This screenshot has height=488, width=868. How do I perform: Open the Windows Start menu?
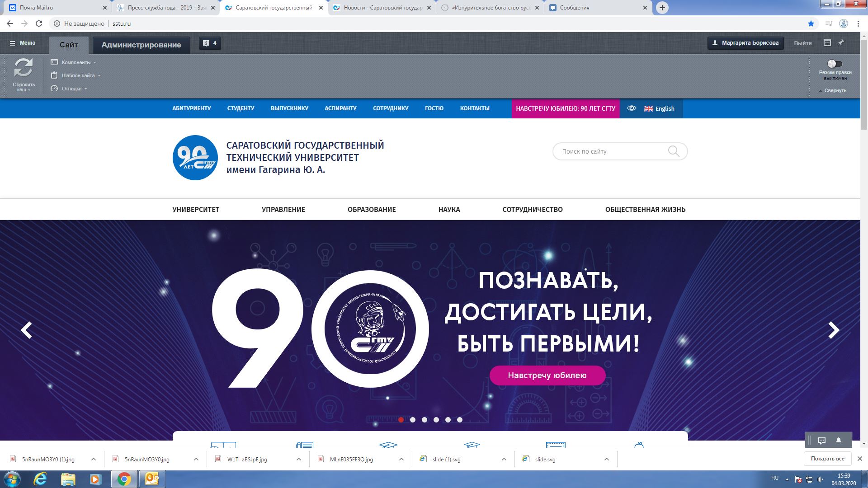[12, 479]
